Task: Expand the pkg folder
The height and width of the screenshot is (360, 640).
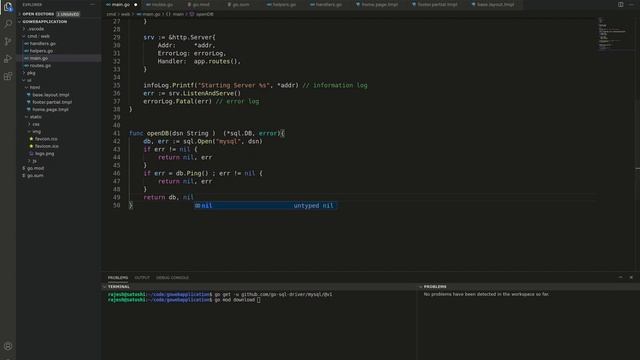Action: (x=24, y=73)
